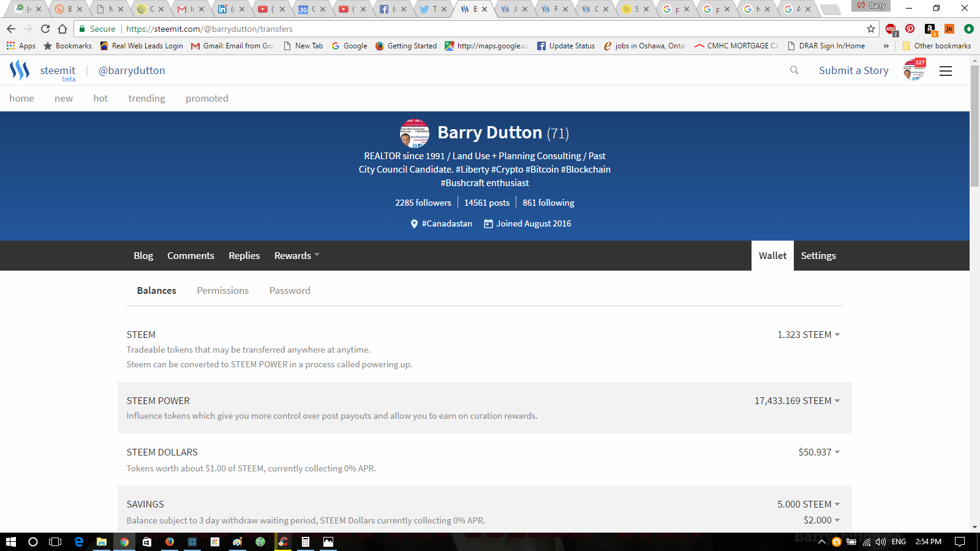
Task: Reload the page with the refresh icon
Action: [x=45, y=29]
